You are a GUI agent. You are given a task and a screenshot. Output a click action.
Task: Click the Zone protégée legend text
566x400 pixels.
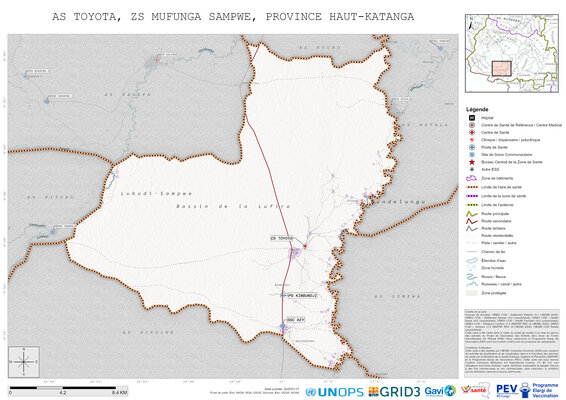point(493,293)
